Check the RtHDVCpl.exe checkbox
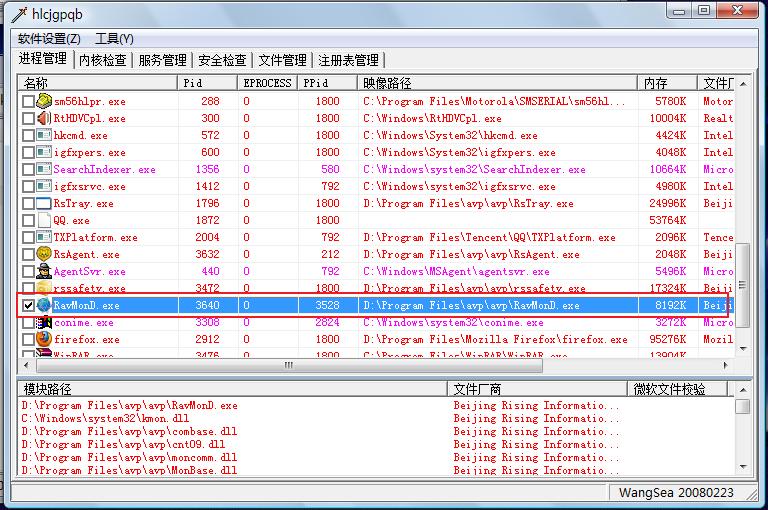This screenshot has height=510, width=768. [28, 119]
